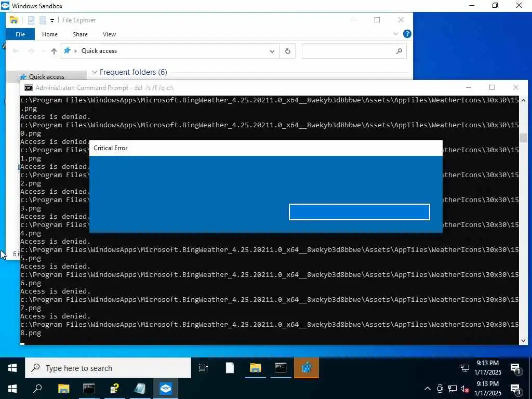Image resolution: width=532 pixels, height=399 pixels.
Task: Open Task View in the sandbox taskbar
Action: (204, 368)
